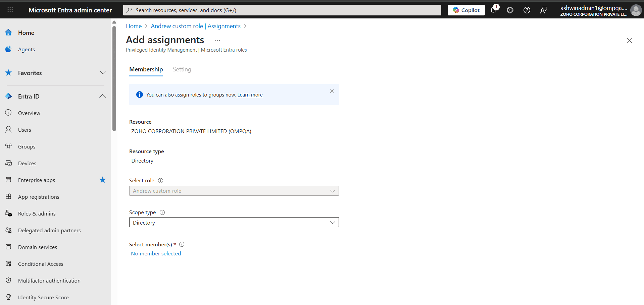Launch Copilot from the top bar
Viewport: 644px width, 305px height.
coord(466,10)
